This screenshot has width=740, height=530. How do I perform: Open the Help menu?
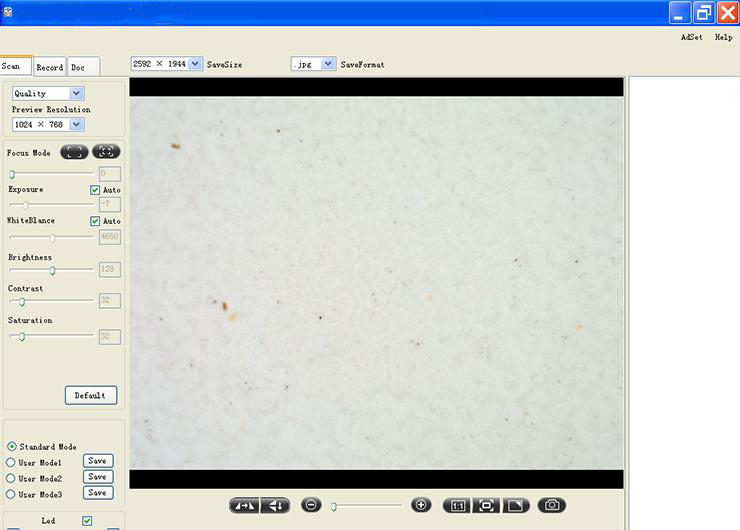pos(723,37)
